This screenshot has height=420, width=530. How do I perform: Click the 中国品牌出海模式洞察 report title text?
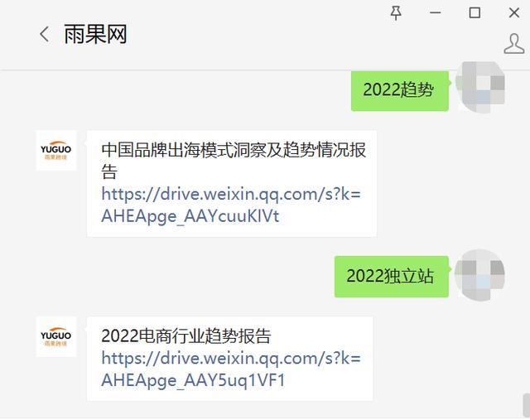234,160
